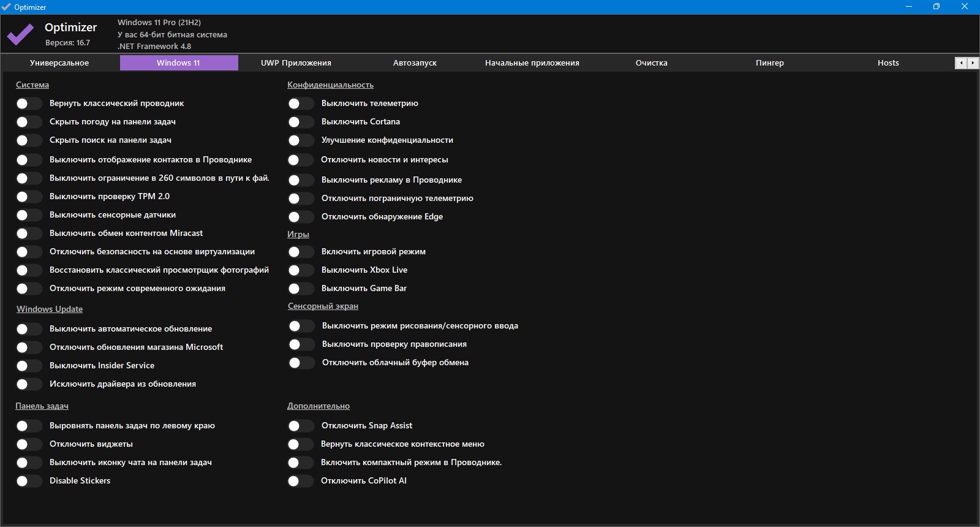Enable Исключить драйвера из обновления

(x=29, y=384)
